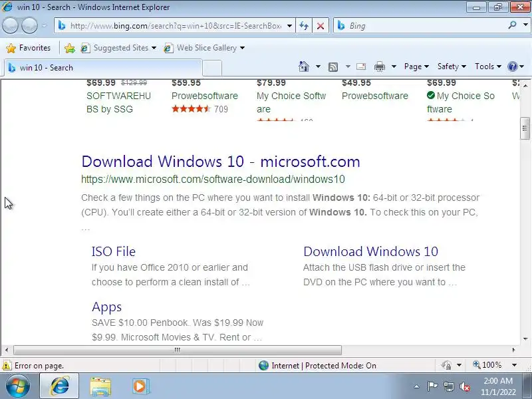Click the Back navigation button
The width and height of the screenshot is (532, 399).
coord(10,25)
